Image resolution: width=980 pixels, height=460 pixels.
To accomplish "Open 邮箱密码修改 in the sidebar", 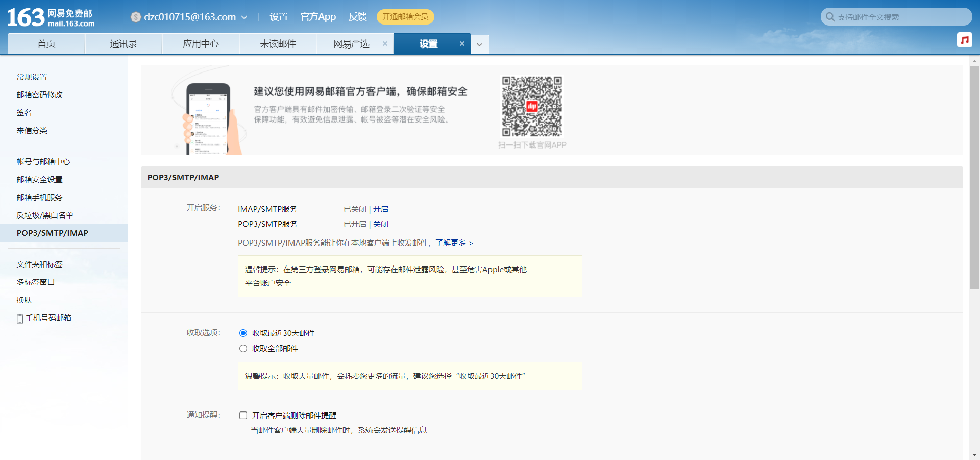I will [39, 94].
